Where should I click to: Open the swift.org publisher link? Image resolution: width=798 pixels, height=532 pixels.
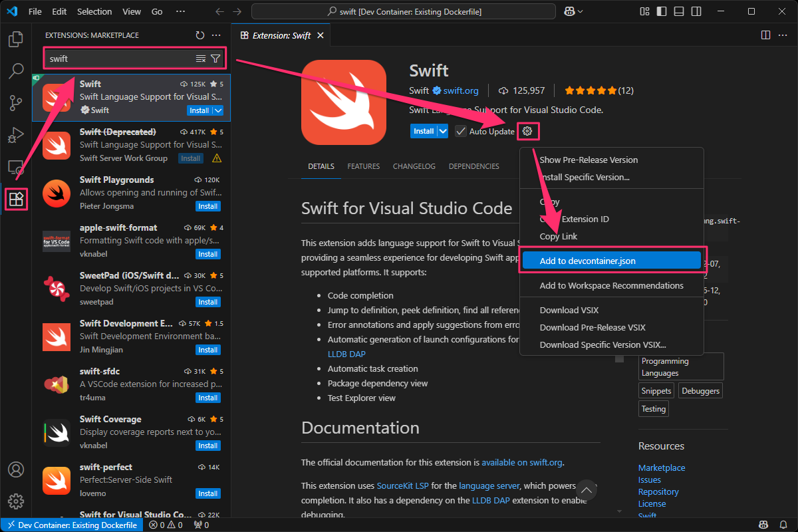click(x=461, y=90)
